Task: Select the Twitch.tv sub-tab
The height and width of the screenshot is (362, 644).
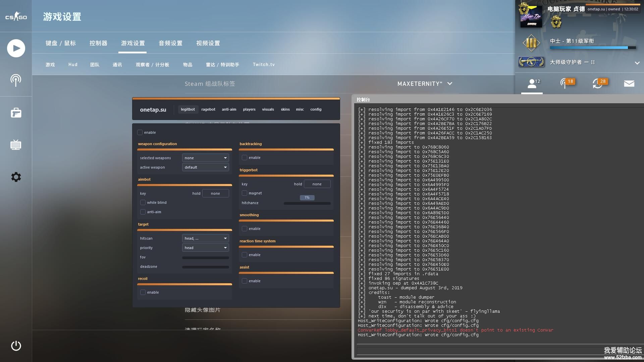Action: click(x=264, y=65)
